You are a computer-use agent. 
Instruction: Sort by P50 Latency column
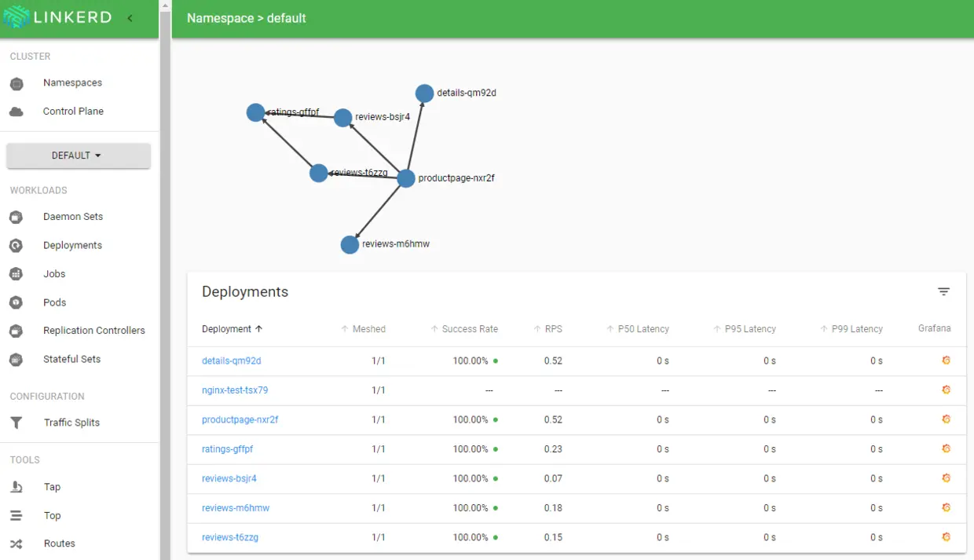click(638, 329)
